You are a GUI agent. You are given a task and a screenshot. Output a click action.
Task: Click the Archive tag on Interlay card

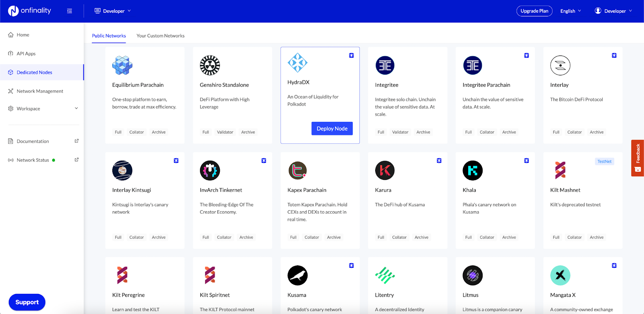coord(597,132)
